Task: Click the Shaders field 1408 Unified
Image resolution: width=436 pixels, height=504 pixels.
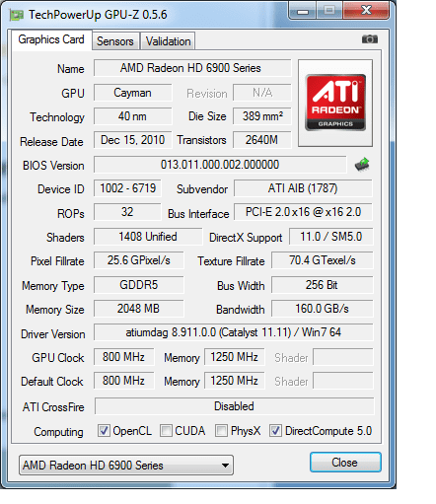Action: tap(148, 237)
